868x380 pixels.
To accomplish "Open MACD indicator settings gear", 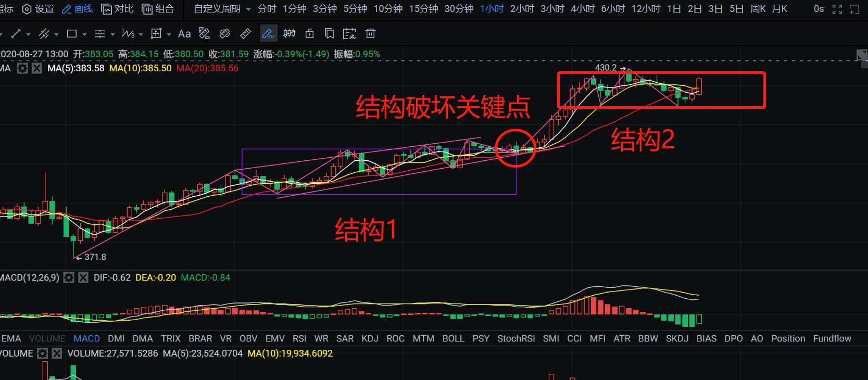I will click(x=69, y=278).
